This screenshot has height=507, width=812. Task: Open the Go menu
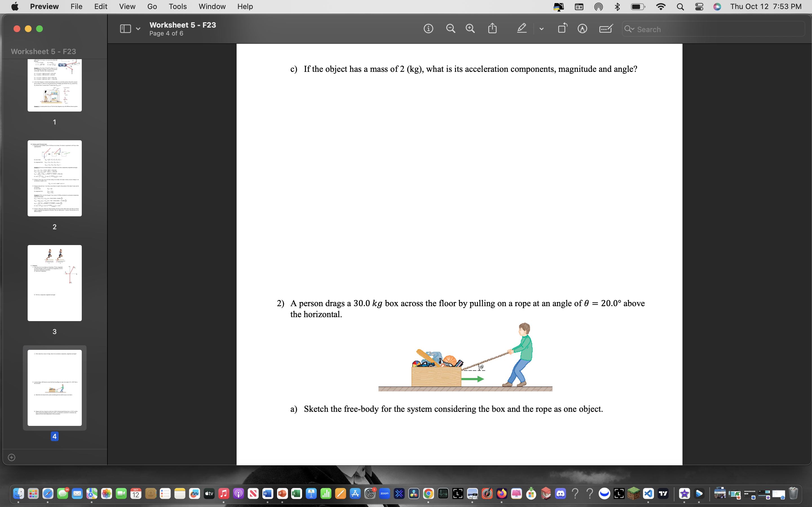click(x=152, y=6)
